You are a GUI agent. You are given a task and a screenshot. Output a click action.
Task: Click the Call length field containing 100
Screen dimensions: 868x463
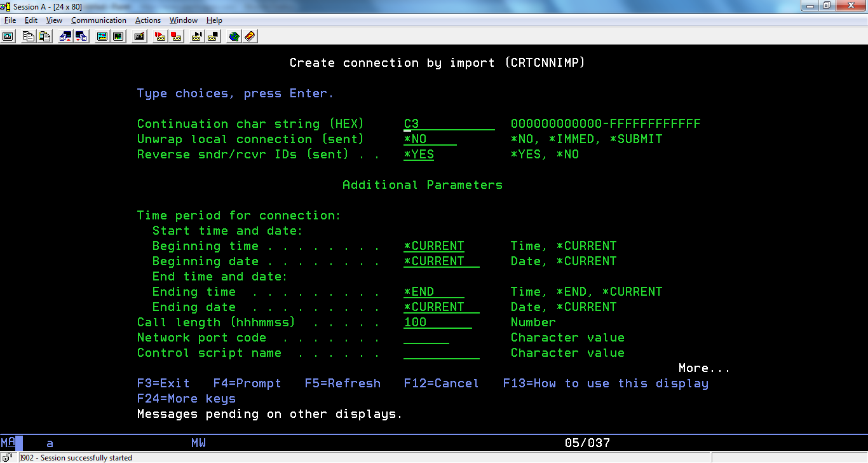point(438,322)
